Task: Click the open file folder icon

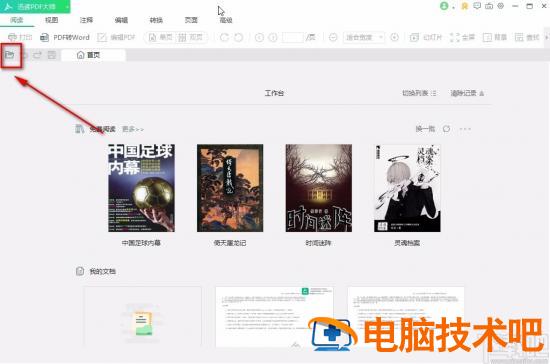Action: click(x=9, y=55)
